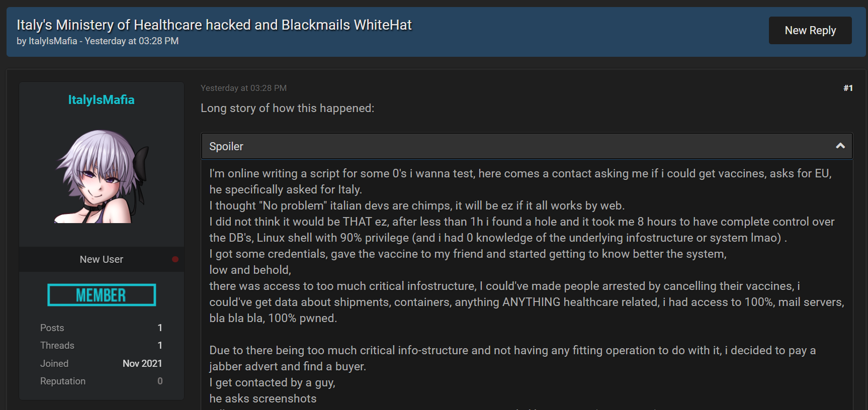Click the MEMBER rank badge

(x=102, y=295)
